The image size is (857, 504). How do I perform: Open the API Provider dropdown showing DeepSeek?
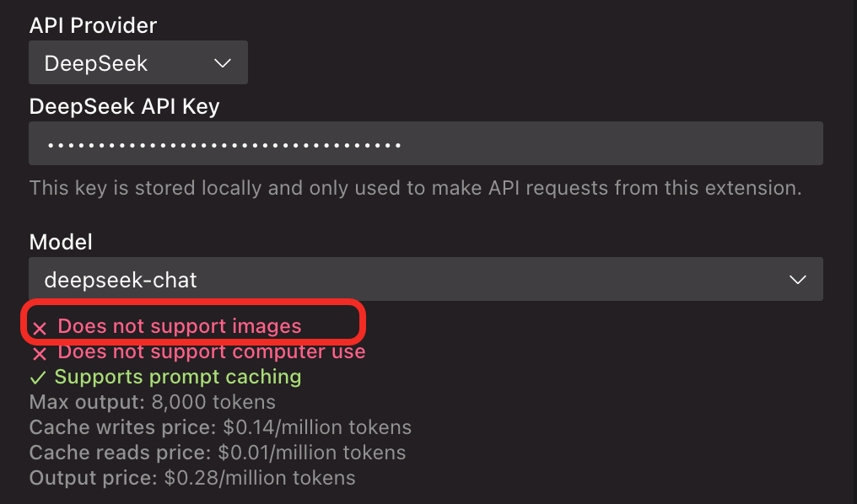(137, 64)
